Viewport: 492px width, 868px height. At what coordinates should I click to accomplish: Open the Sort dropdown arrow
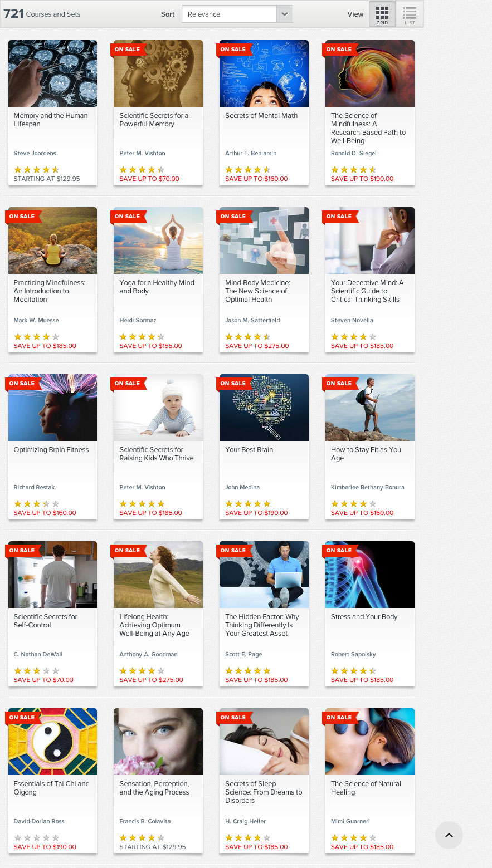pyautogui.click(x=285, y=14)
